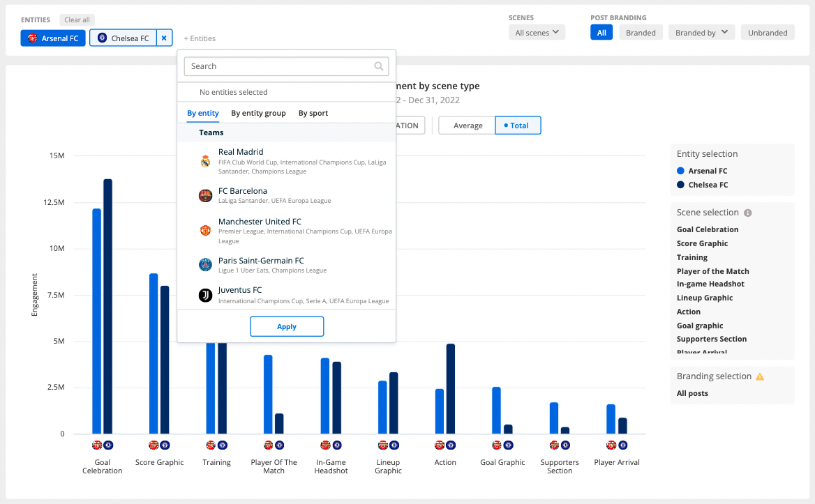Open the Scene selection info tooltip icon
This screenshot has width=815, height=504.
point(748,213)
